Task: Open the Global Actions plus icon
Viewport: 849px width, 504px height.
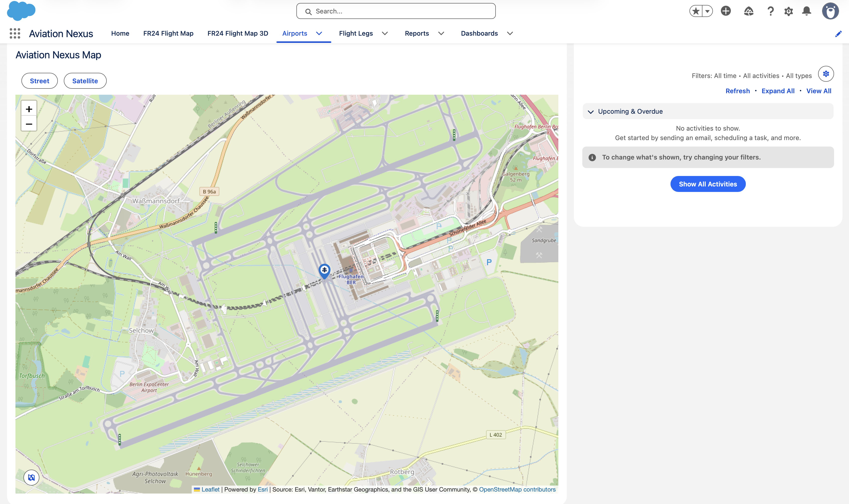Action: click(726, 11)
